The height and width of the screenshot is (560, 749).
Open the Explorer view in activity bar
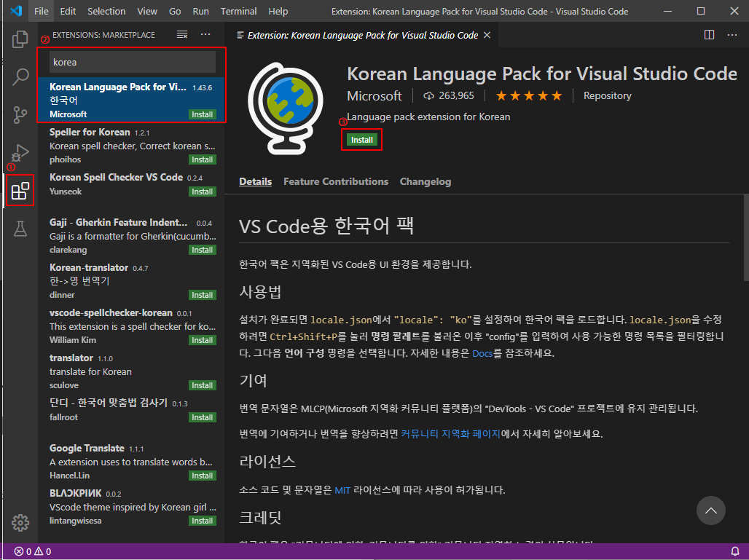pyautogui.click(x=20, y=39)
